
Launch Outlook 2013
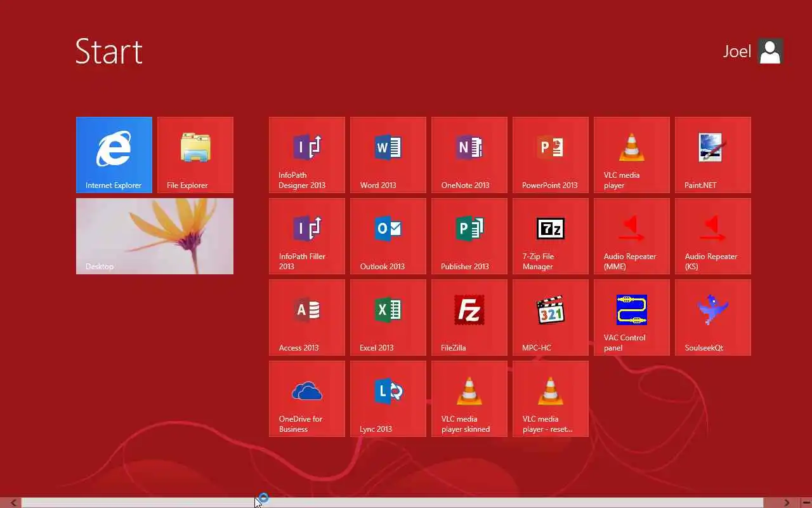[388, 236]
